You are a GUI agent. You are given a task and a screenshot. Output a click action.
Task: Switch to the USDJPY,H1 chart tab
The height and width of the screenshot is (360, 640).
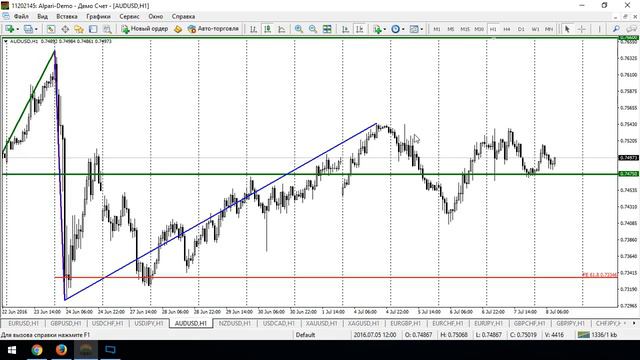tap(149, 323)
